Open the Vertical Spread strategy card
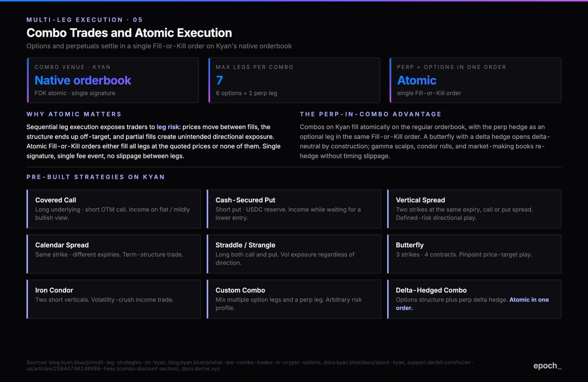Image resolution: width=588 pixels, height=382 pixels. point(474,209)
